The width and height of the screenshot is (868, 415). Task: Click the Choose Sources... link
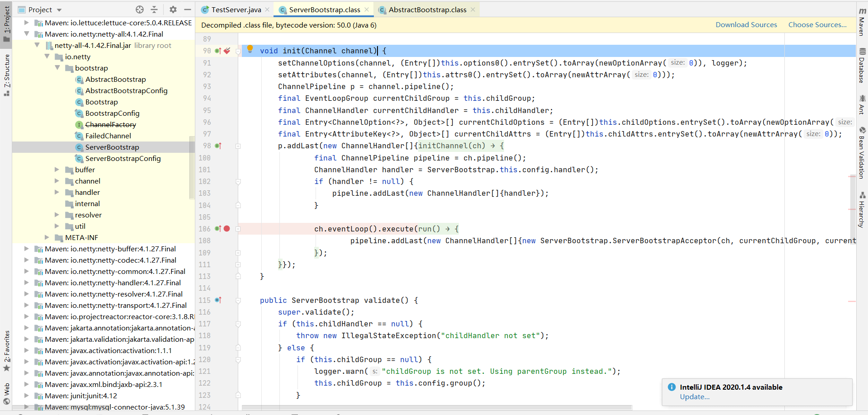point(817,25)
